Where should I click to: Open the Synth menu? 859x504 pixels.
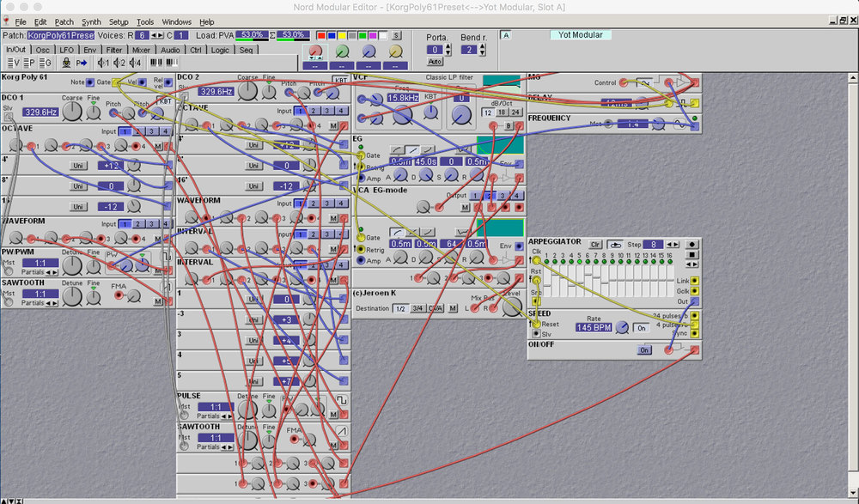click(x=91, y=21)
